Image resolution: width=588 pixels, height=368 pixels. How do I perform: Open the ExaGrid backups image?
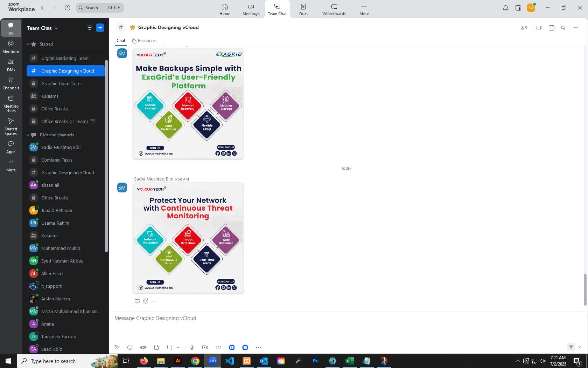pyautogui.click(x=188, y=104)
